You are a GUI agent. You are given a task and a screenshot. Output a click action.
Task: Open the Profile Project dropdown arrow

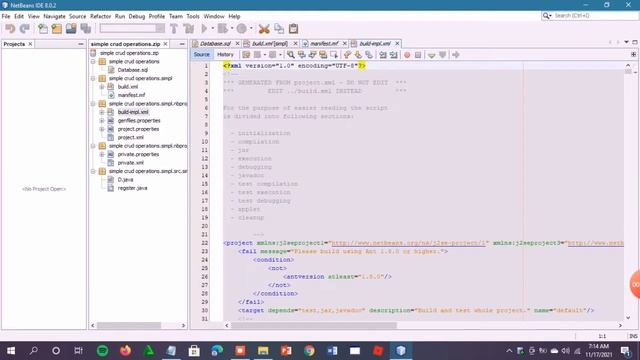(x=251, y=29)
